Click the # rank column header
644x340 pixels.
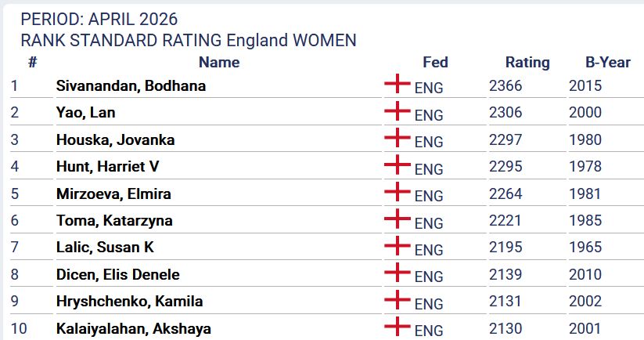32,63
